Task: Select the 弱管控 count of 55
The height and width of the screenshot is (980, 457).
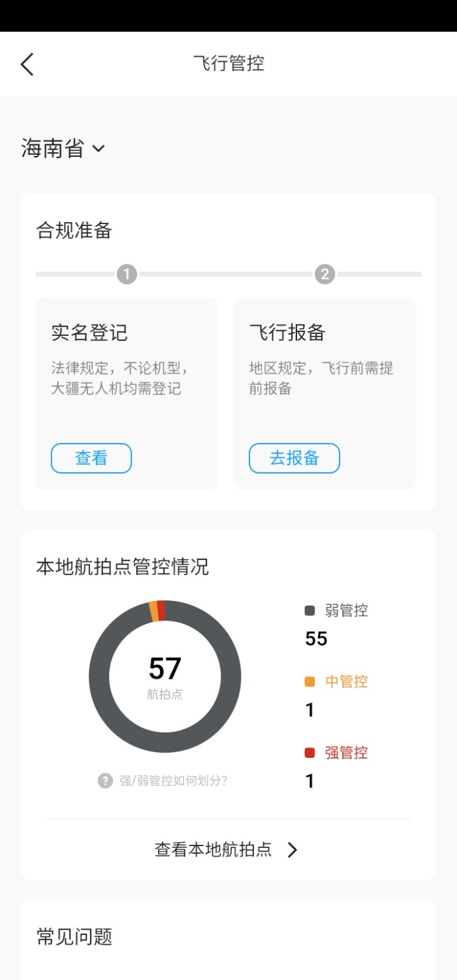Action: [316, 638]
